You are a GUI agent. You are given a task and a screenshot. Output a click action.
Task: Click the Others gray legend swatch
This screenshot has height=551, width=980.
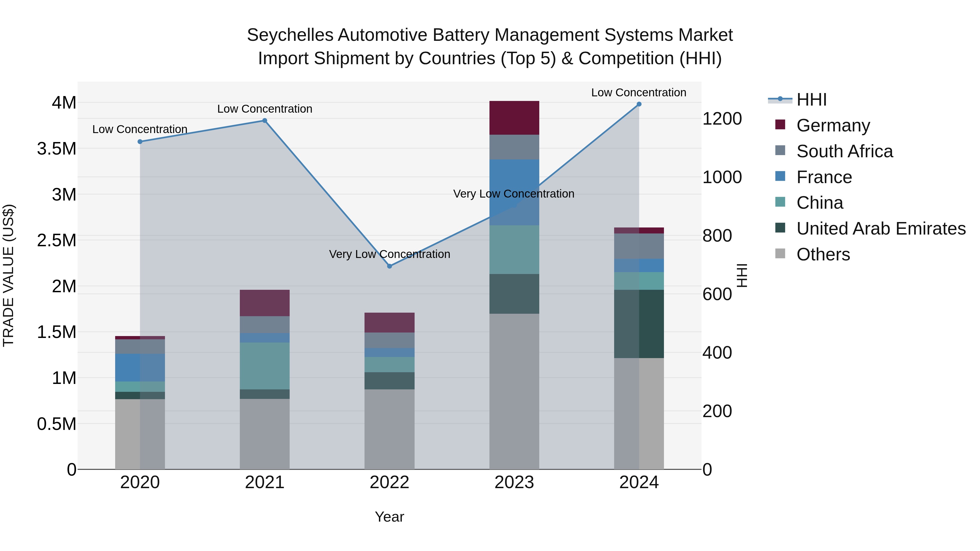point(780,254)
